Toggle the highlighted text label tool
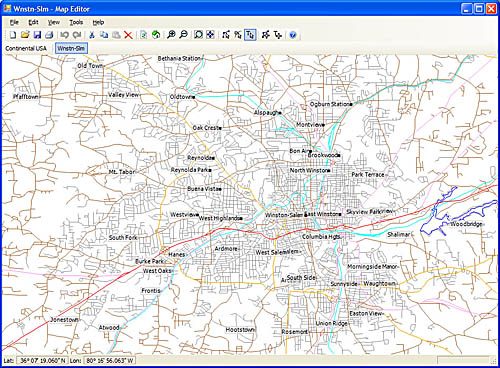Image resolution: width=500 pixels, height=368 pixels. (x=250, y=35)
